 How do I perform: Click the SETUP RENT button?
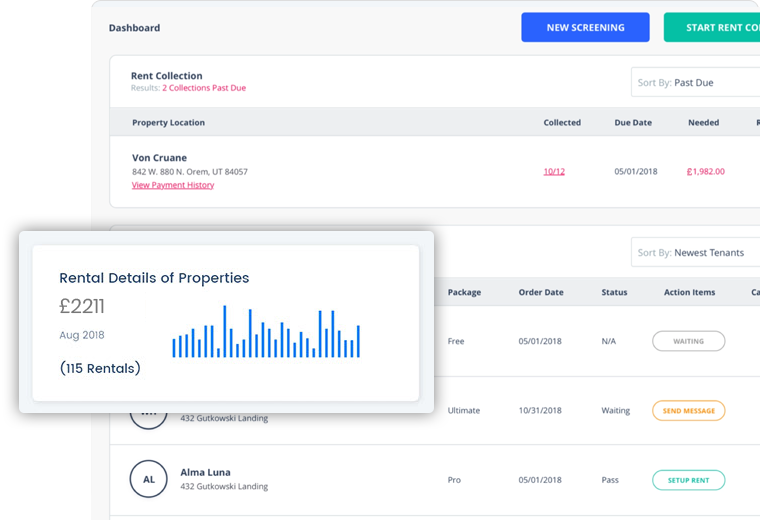688,480
